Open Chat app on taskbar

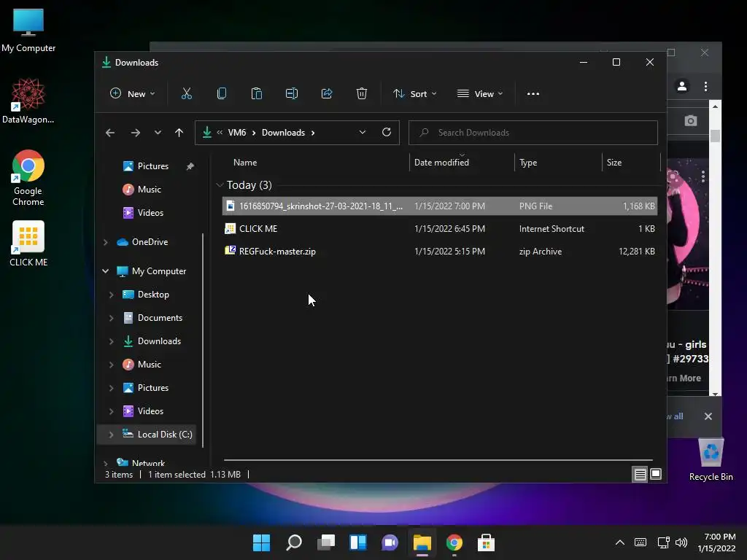(x=390, y=542)
